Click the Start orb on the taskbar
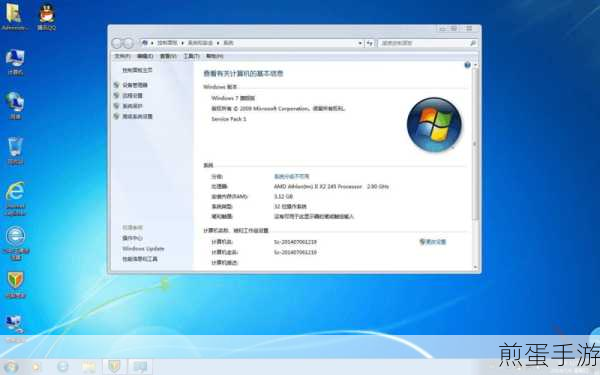The image size is (600, 375). 10,367
